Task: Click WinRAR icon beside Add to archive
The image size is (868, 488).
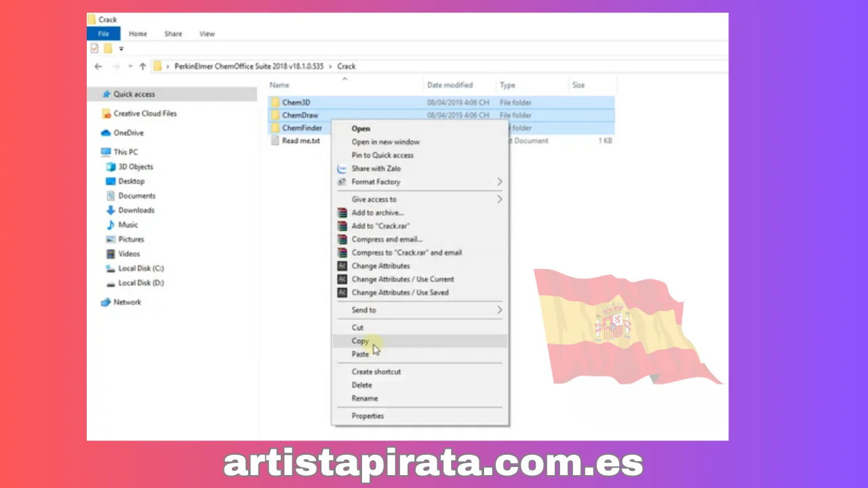Action: (x=342, y=213)
